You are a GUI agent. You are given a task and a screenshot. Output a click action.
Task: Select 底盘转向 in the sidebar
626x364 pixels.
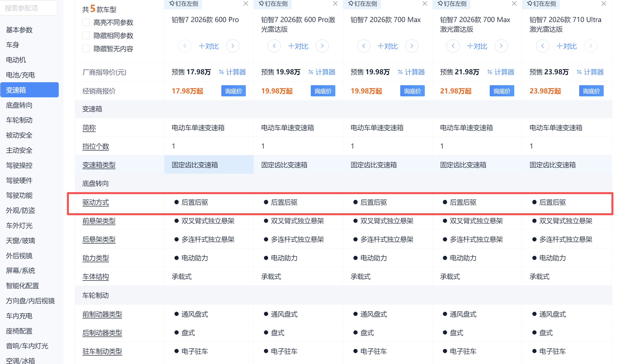click(19, 105)
